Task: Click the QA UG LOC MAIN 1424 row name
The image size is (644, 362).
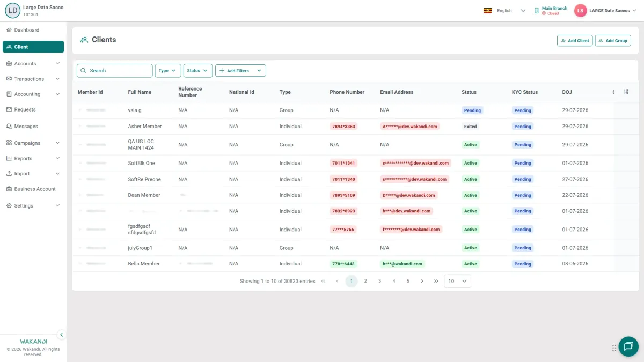Action: coord(141,145)
